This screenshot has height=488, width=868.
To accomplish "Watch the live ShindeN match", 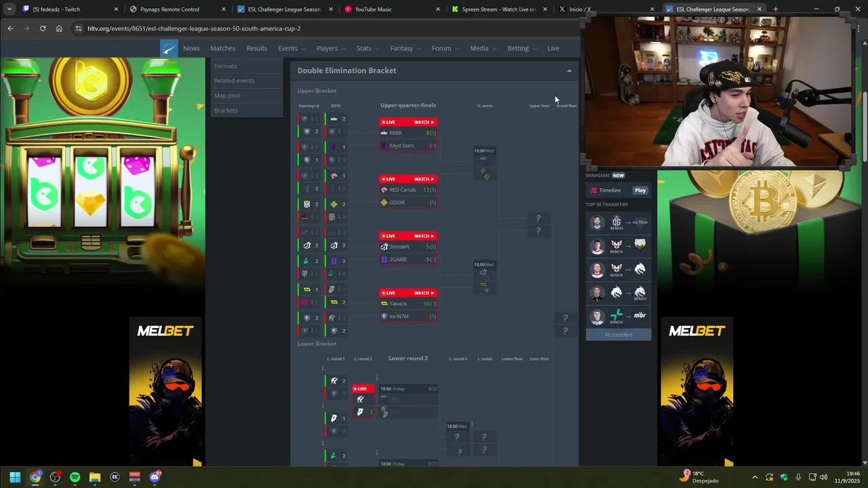I will tap(424, 236).
